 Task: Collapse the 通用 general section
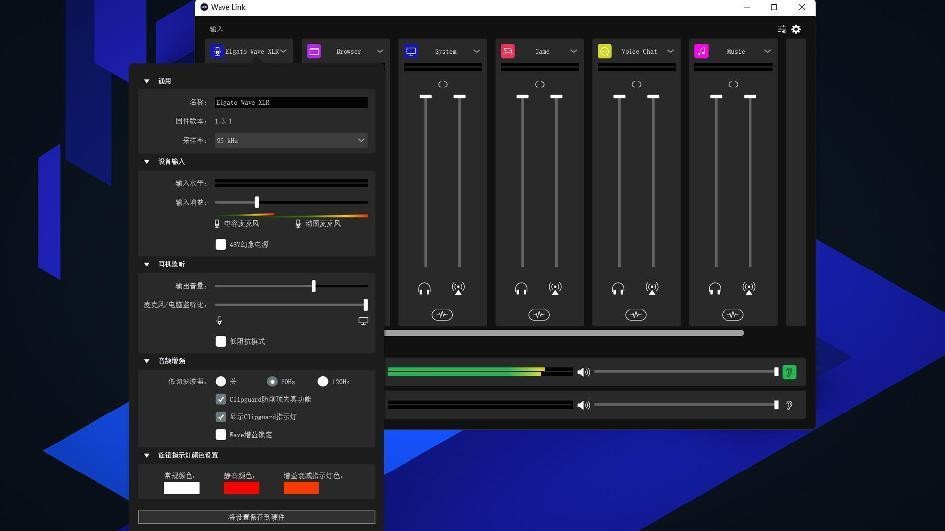pyautogui.click(x=146, y=81)
